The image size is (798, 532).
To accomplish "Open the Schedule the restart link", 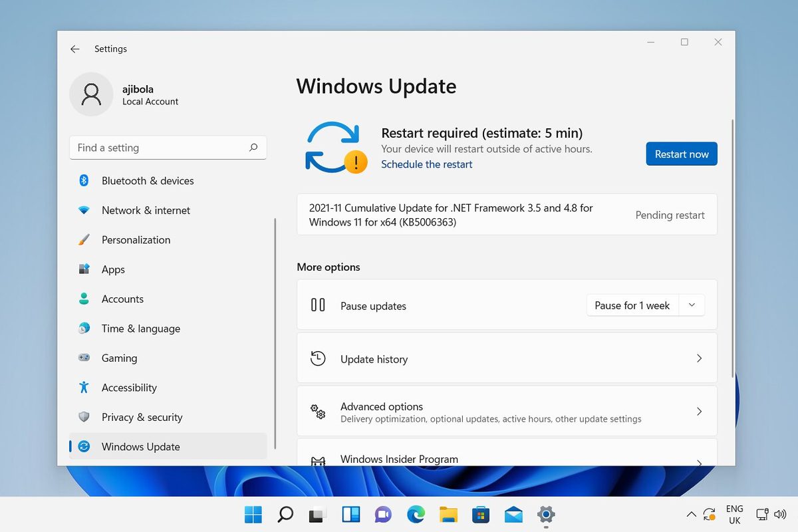I will coord(426,164).
